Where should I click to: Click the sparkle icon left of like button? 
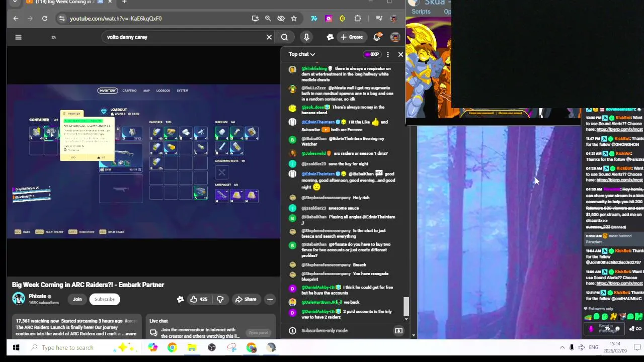point(180,299)
